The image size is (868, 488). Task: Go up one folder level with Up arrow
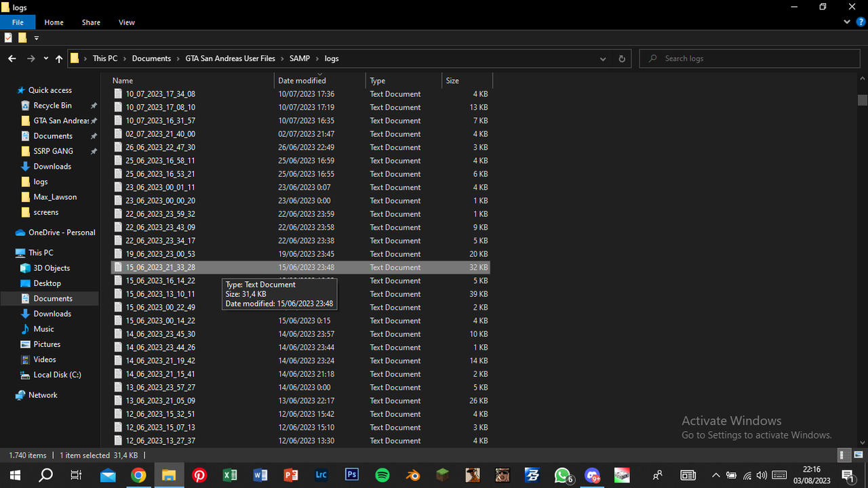pos(59,59)
